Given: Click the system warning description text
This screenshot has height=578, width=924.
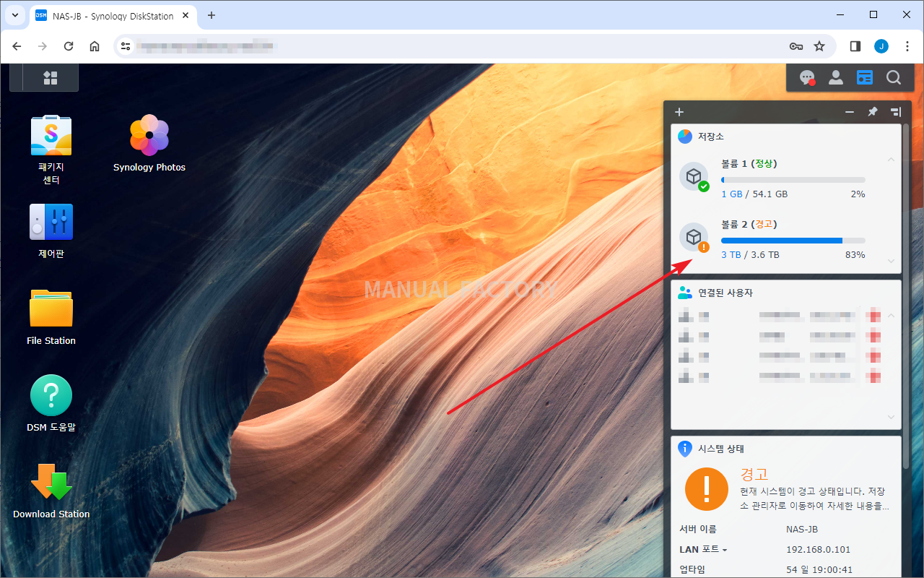Looking at the screenshot, I should (815, 499).
